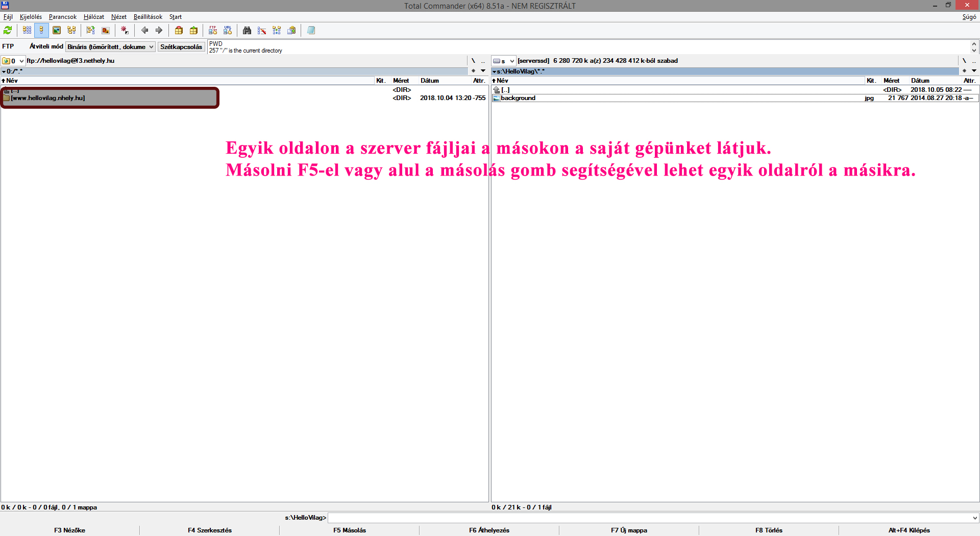The height and width of the screenshot is (536, 980).
Task: Toggle the full file list view icon
Action: coord(41,31)
